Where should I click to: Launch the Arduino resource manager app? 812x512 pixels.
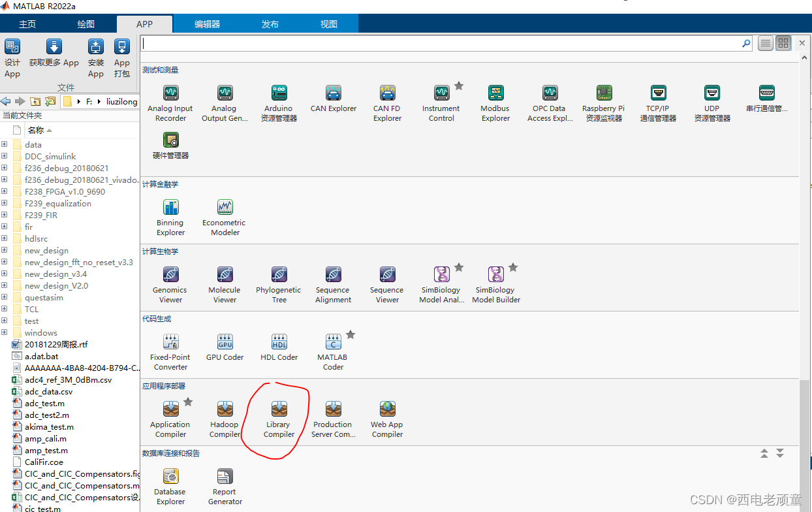tap(279, 103)
